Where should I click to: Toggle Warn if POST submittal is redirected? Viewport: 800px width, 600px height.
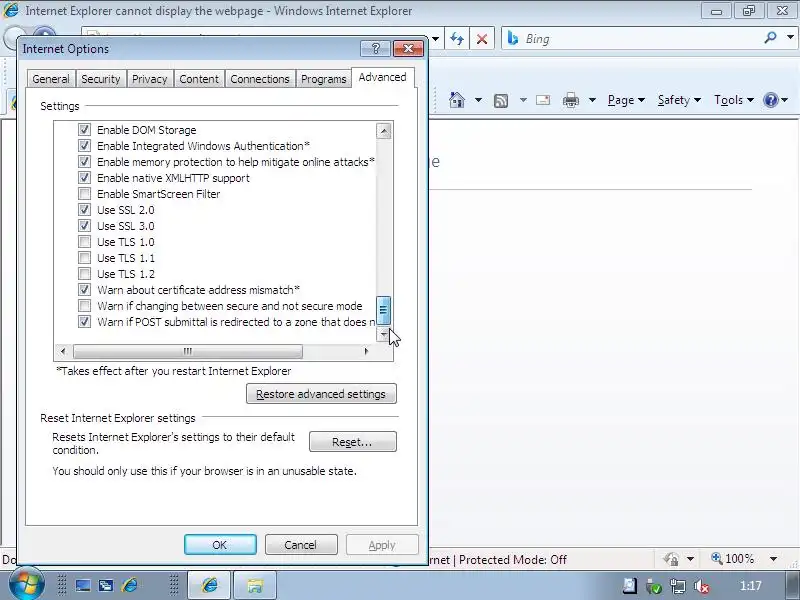[85, 321]
